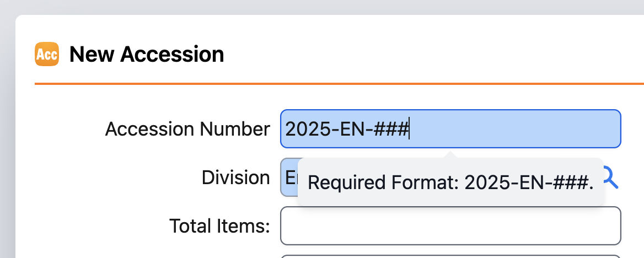Image resolution: width=644 pixels, height=258 pixels.
Task: Select the Division field's visible left edge
Action: [288, 178]
